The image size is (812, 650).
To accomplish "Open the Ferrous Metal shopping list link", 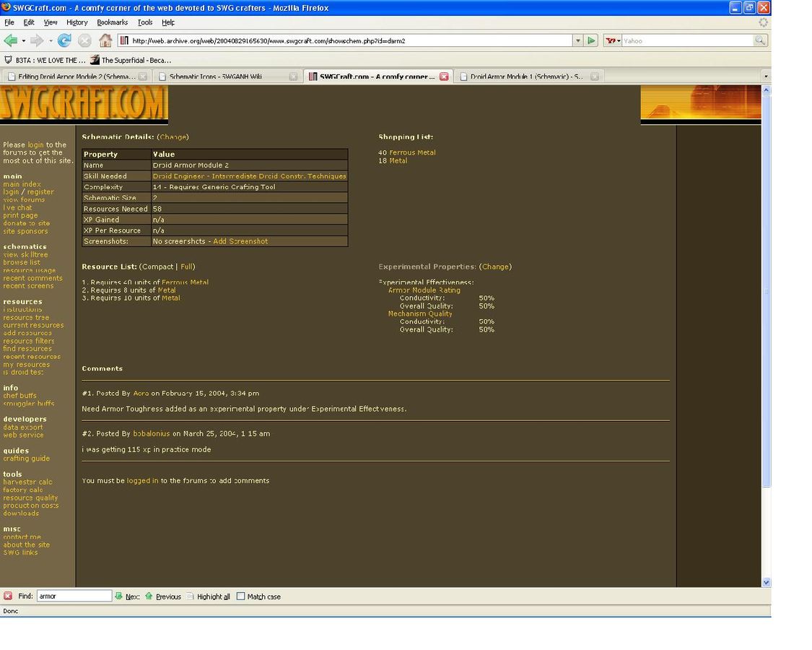I will click(412, 152).
